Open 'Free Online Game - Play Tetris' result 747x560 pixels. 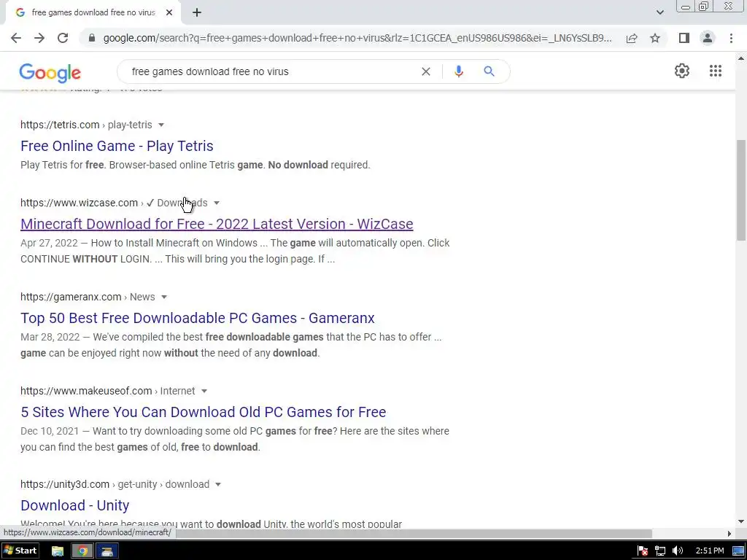click(117, 146)
